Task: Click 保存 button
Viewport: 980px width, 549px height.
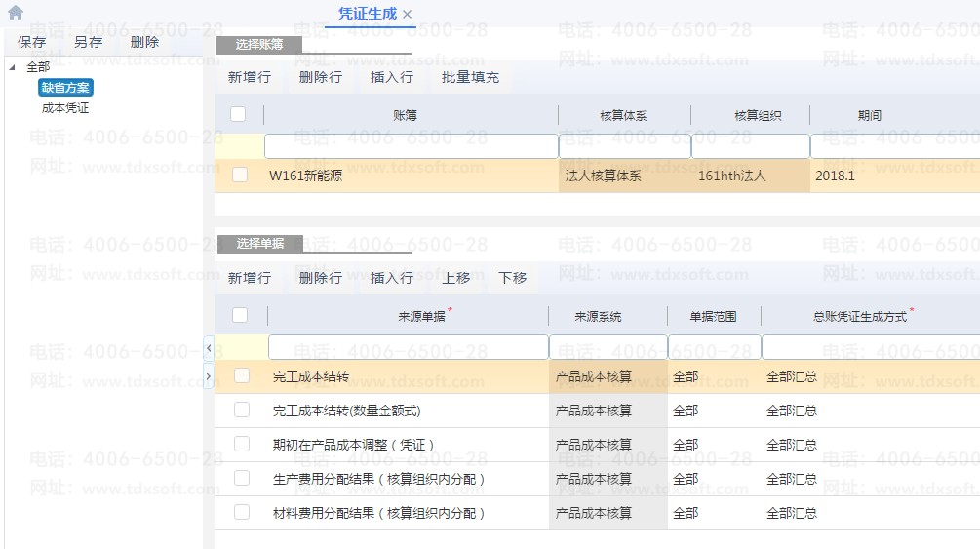Action: coord(32,42)
